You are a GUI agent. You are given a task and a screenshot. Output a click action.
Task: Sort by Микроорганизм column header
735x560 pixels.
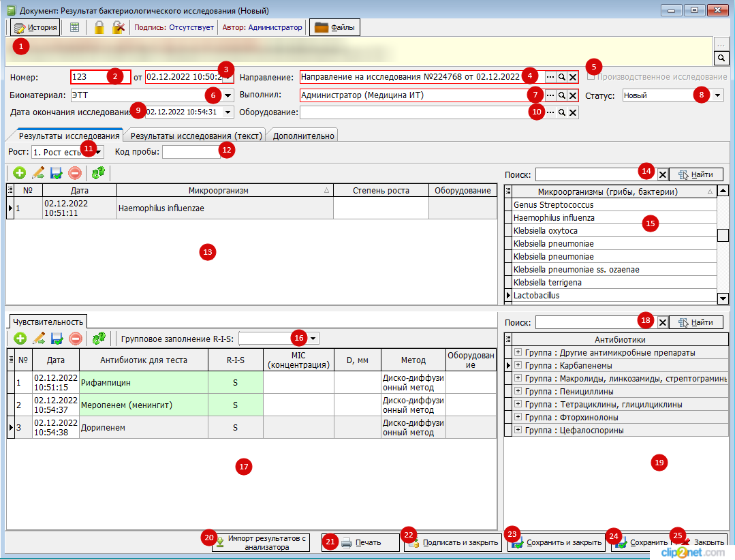click(225, 190)
